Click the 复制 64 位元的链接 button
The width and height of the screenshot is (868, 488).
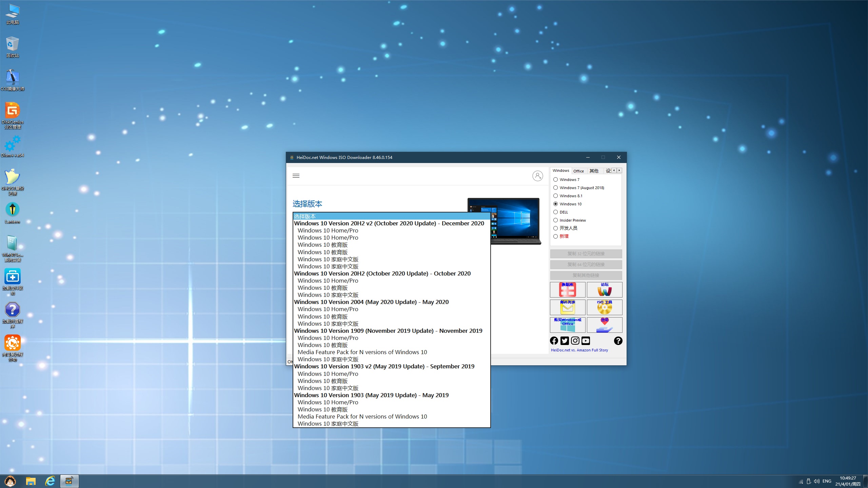(x=586, y=264)
